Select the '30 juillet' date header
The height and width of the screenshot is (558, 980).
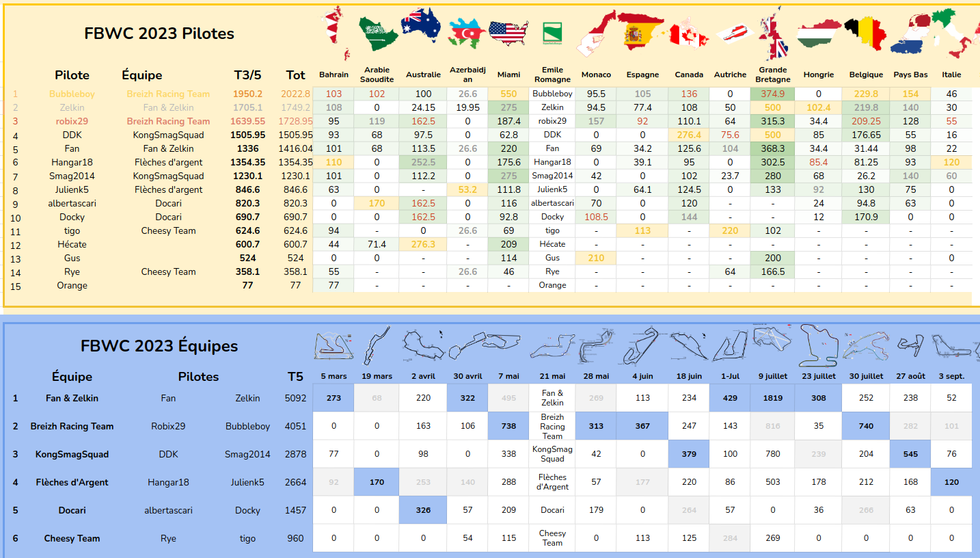(866, 376)
